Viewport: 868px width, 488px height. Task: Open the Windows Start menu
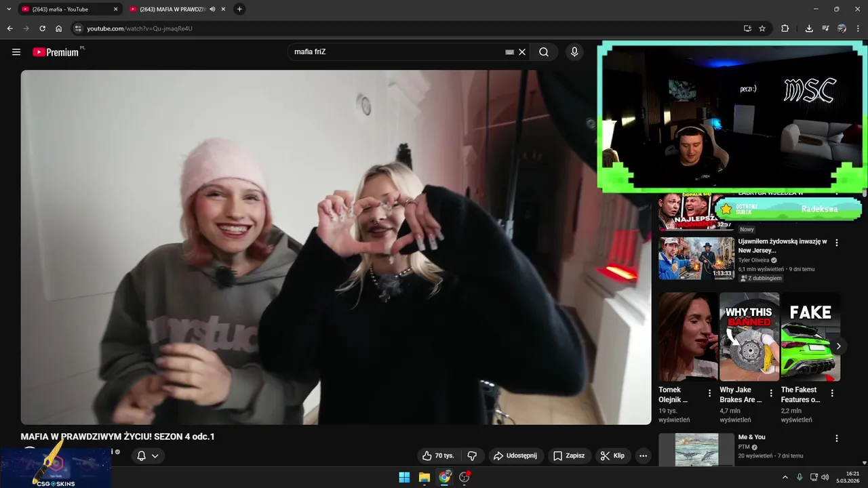404,477
